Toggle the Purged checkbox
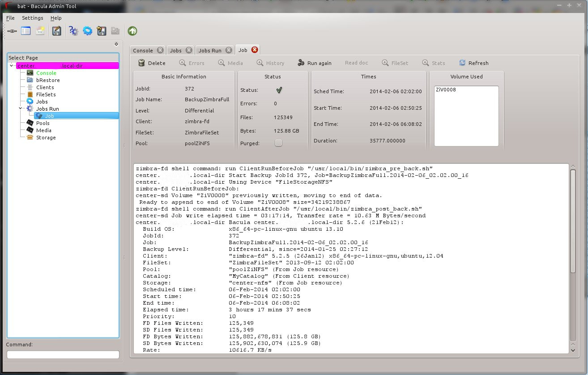588x375 pixels. 278,143
